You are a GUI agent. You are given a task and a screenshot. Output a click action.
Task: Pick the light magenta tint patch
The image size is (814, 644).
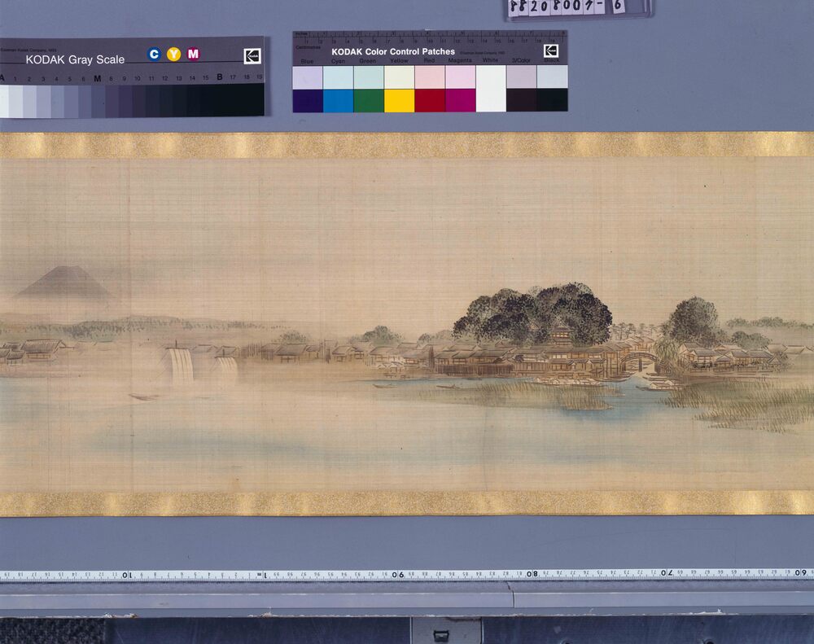click(x=461, y=77)
